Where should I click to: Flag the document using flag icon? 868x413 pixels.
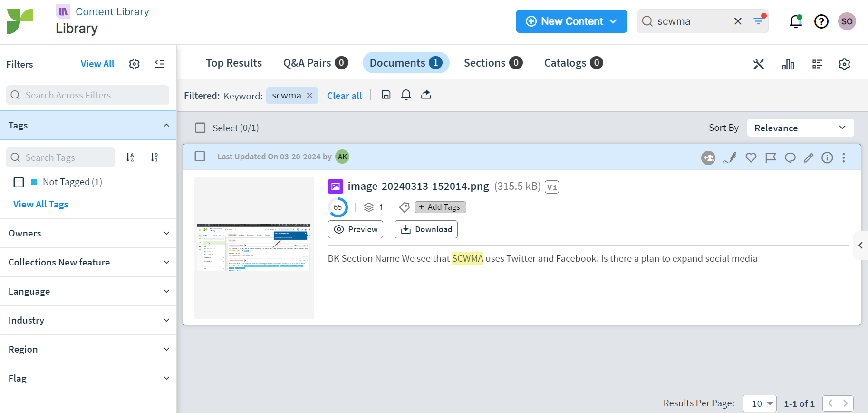pyautogui.click(x=771, y=157)
